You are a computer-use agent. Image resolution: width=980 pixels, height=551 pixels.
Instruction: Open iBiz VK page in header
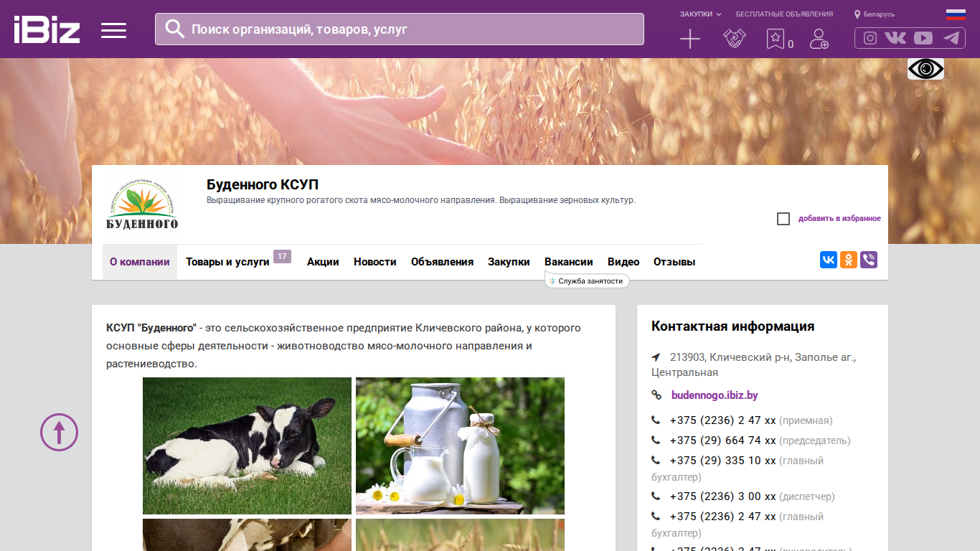895,38
